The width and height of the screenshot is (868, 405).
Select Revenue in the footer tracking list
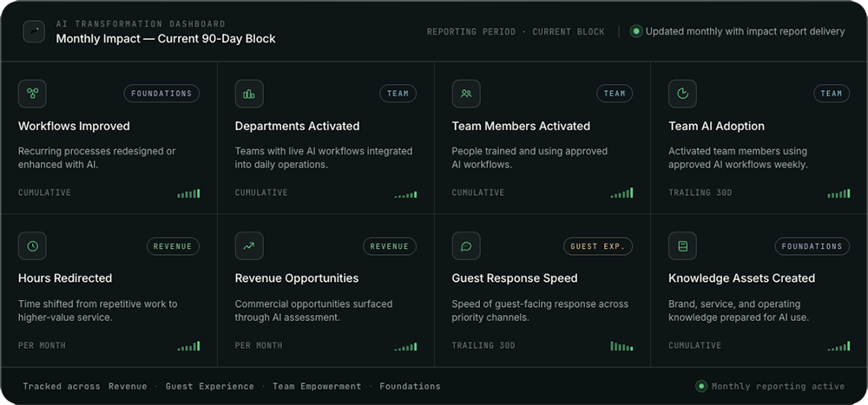[128, 386]
